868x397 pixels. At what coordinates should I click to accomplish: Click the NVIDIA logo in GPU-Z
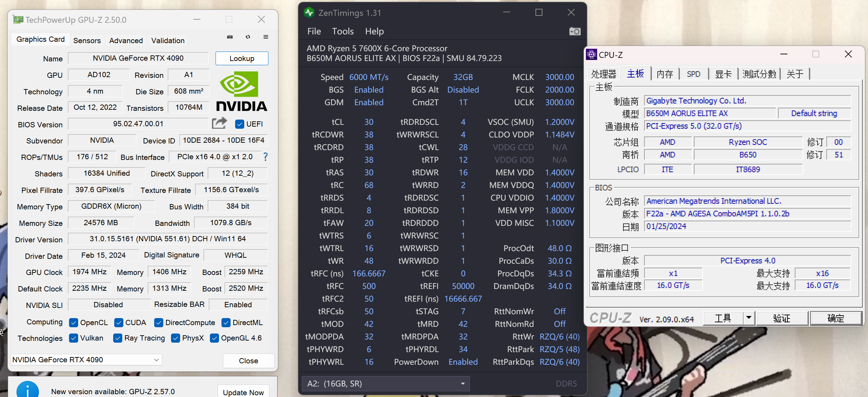coord(240,90)
